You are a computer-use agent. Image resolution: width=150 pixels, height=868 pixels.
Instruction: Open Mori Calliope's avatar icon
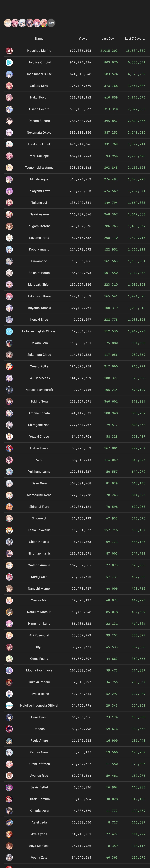click(9, 156)
